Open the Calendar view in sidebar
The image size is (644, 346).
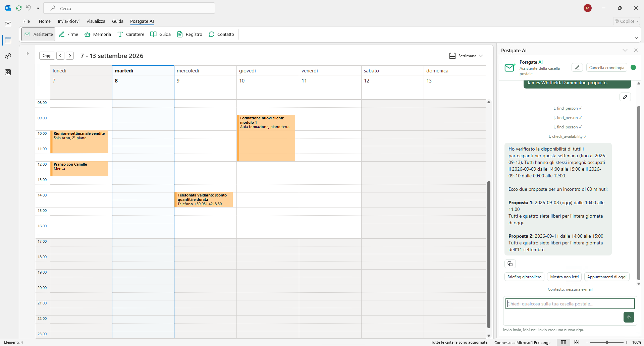[x=8, y=40]
